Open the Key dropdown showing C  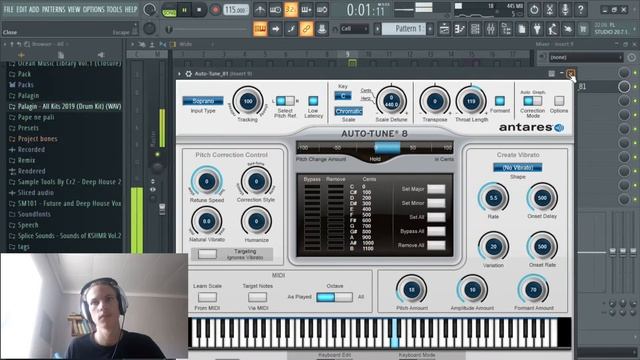click(343, 96)
